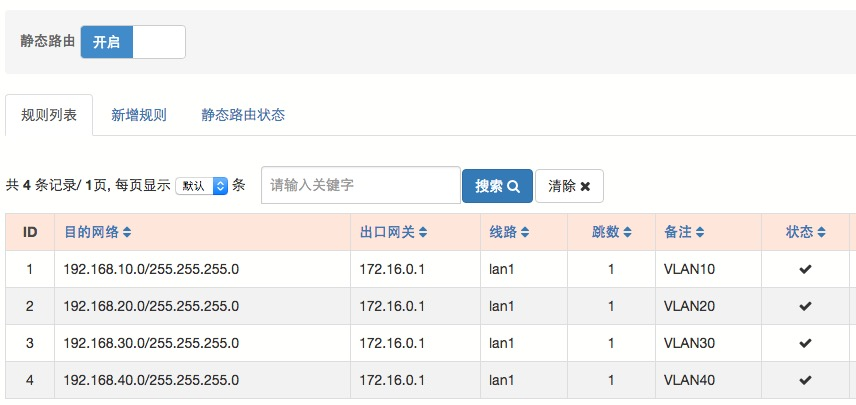Open the 新增规则 tab
This screenshot has width=856, height=405.
[x=139, y=115]
